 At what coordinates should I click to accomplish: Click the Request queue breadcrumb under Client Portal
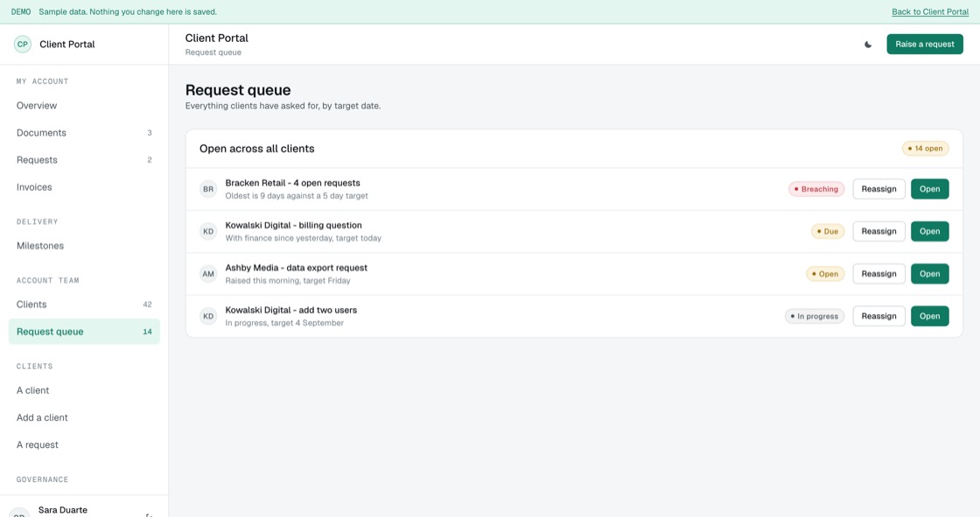click(x=213, y=52)
